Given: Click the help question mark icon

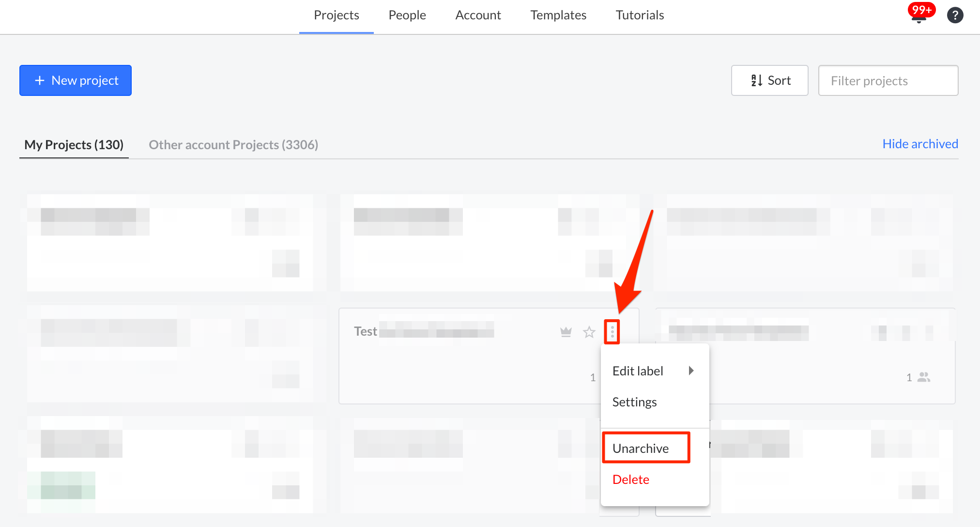Looking at the screenshot, I should coord(955,15).
